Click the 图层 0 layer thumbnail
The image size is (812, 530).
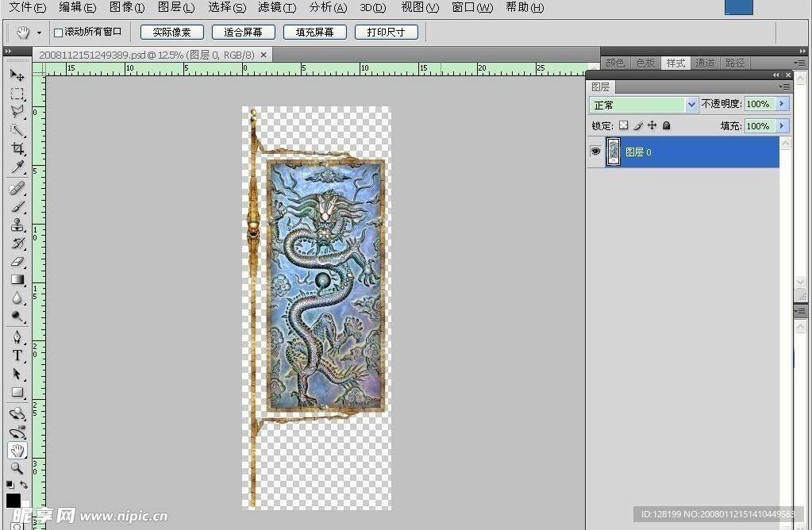pos(613,152)
